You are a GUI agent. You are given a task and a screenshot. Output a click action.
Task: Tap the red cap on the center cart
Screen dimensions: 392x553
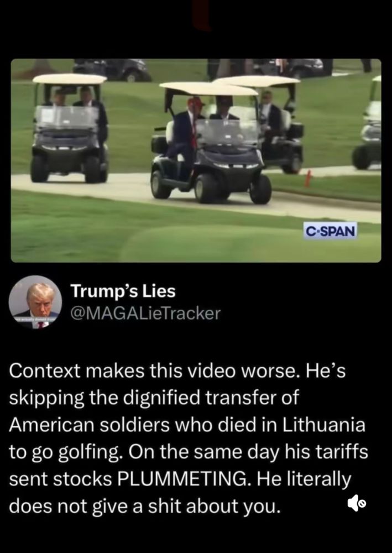click(196, 102)
